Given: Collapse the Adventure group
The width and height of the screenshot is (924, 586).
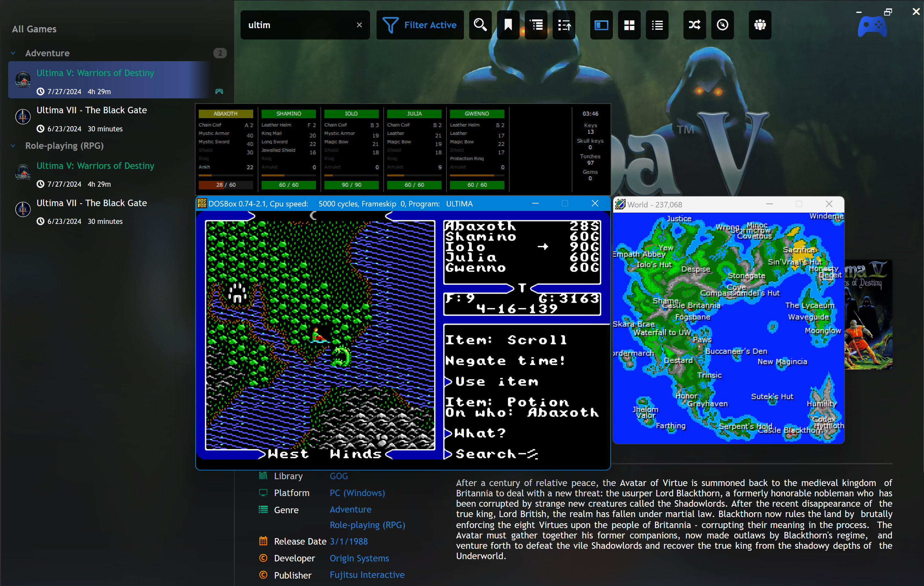Looking at the screenshot, I should point(13,53).
